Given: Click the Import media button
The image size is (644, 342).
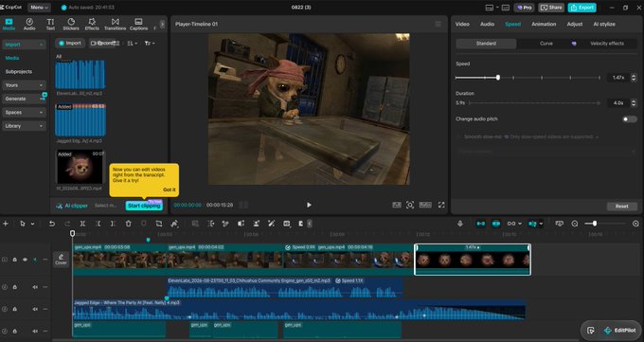Looking at the screenshot, I should click(70, 44).
